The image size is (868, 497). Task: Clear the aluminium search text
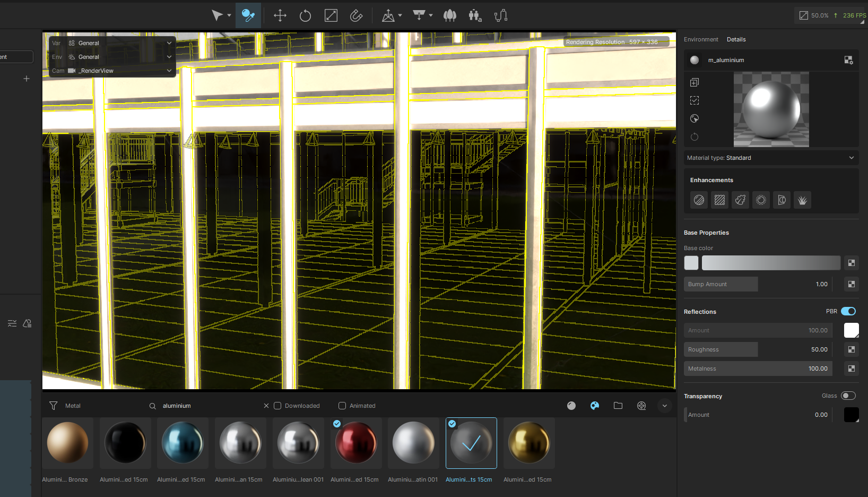(x=266, y=406)
